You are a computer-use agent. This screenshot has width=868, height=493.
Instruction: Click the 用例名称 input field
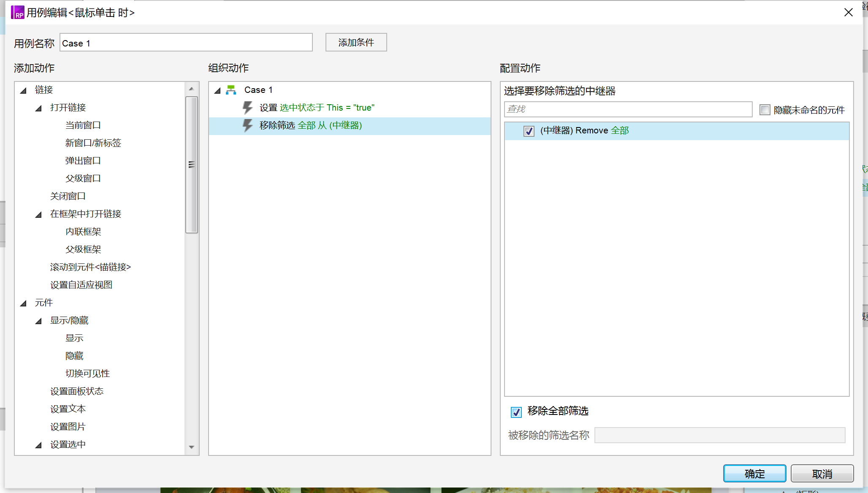click(186, 43)
